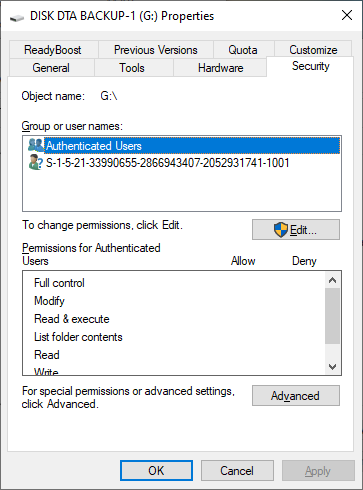
Task: Switch to the Previous Versions tab
Action: pos(156,50)
